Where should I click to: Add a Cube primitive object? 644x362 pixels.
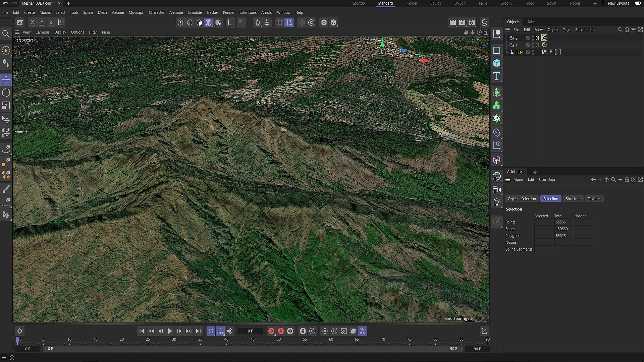pyautogui.click(x=497, y=63)
